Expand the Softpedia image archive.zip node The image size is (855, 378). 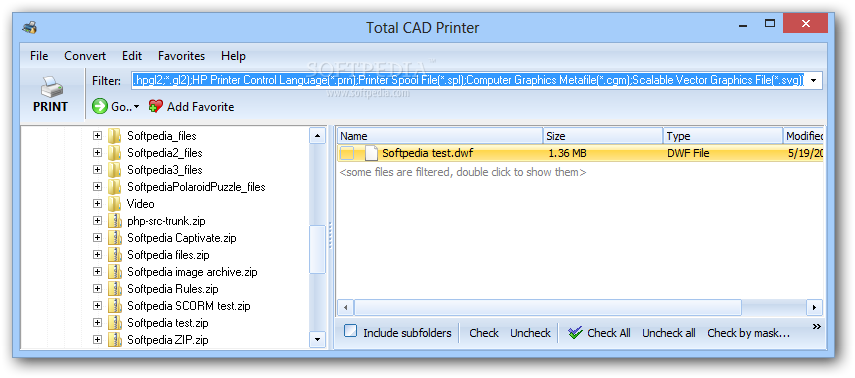pos(97,272)
